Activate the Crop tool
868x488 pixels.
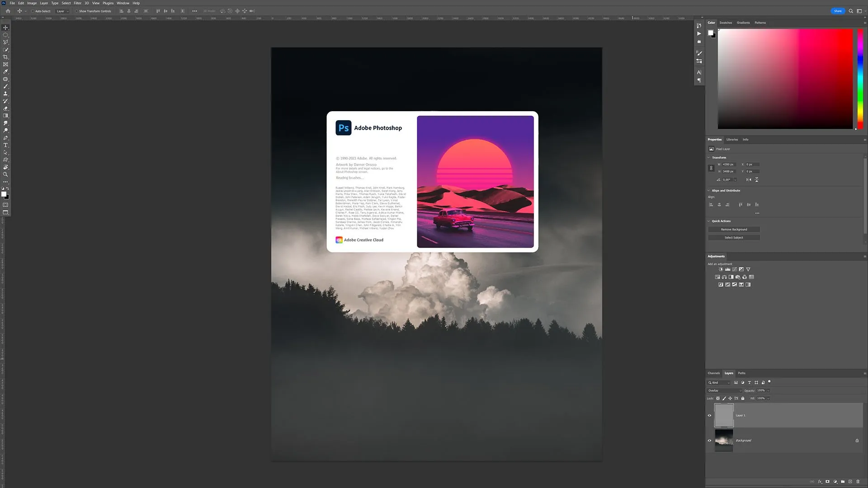(x=6, y=57)
